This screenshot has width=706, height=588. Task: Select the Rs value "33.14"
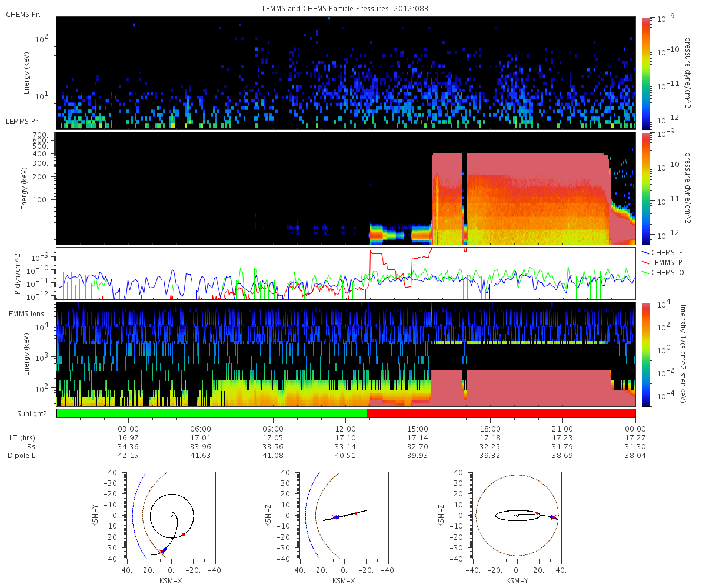point(346,447)
